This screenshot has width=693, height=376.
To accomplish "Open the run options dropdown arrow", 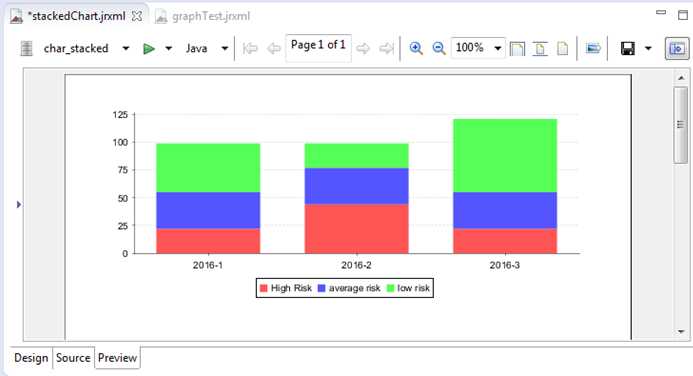I will pyautogui.click(x=168, y=48).
